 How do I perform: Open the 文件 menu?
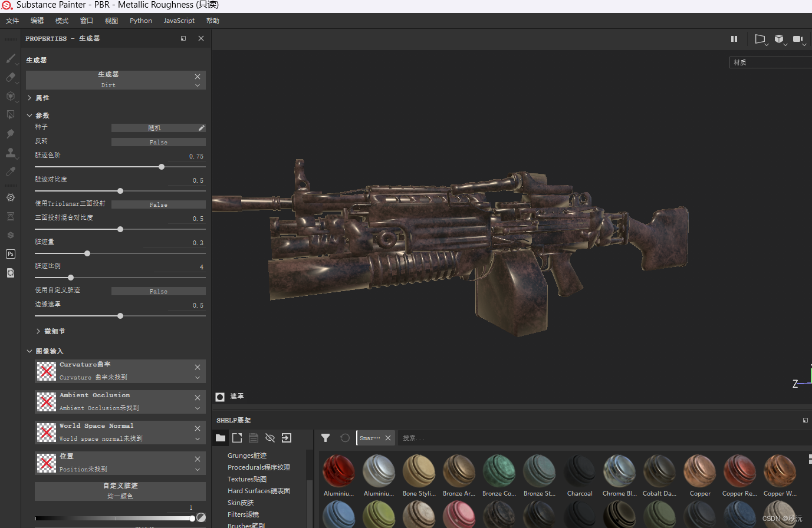(x=12, y=21)
